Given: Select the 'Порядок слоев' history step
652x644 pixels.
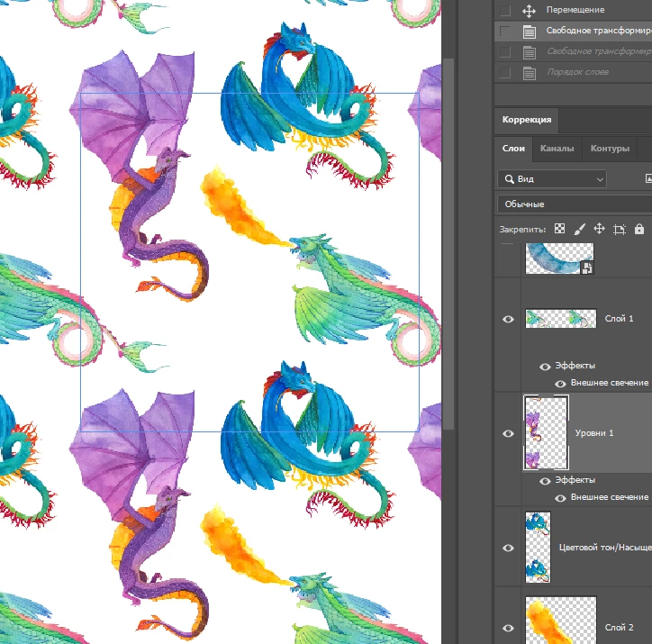Looking at the screenshot, I should (573, 73).
